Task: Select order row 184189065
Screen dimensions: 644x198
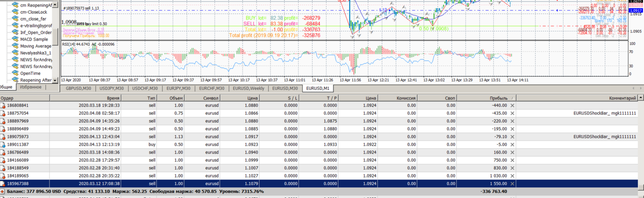Action: point(319,175)
